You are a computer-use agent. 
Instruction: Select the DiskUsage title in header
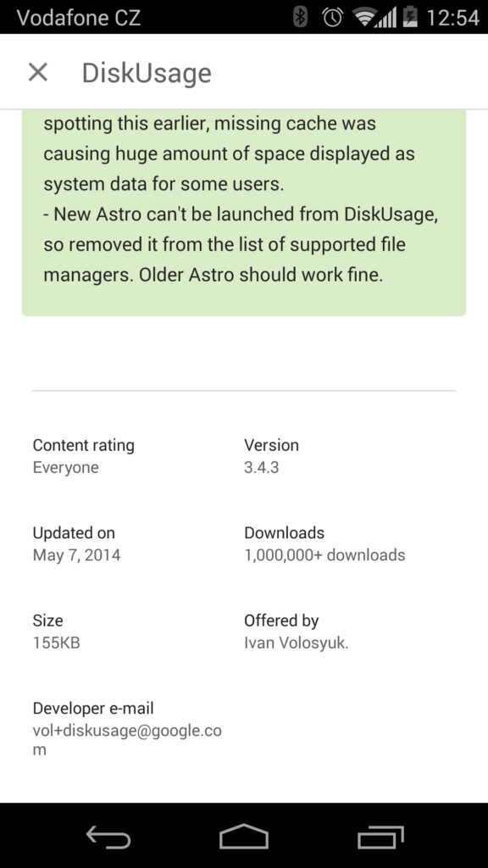tap(147, 73)
